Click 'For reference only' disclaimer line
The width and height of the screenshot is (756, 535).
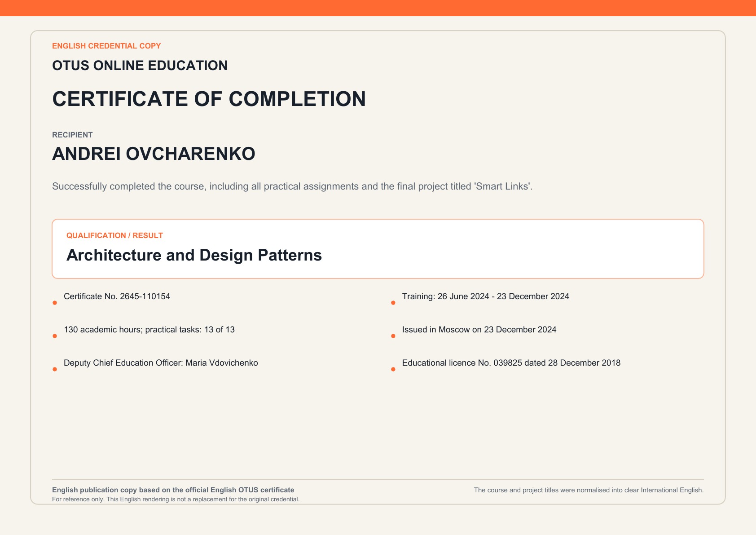[176, 500]
